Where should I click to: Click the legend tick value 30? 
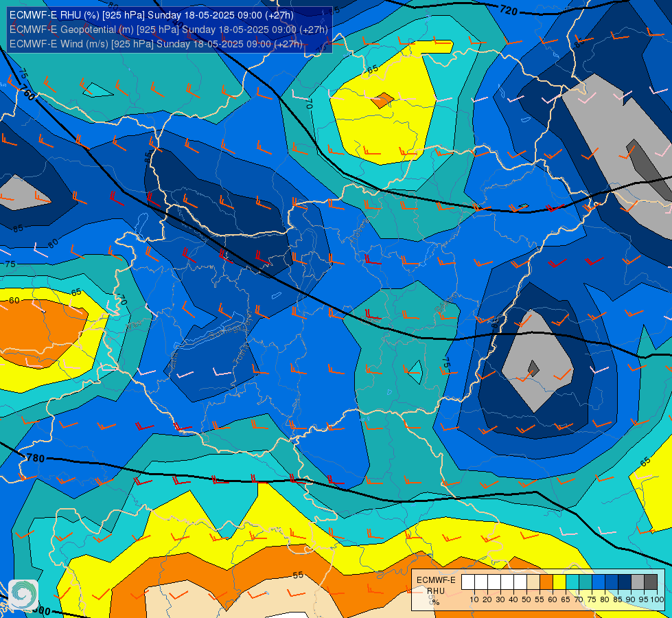[x=500, y=599]
